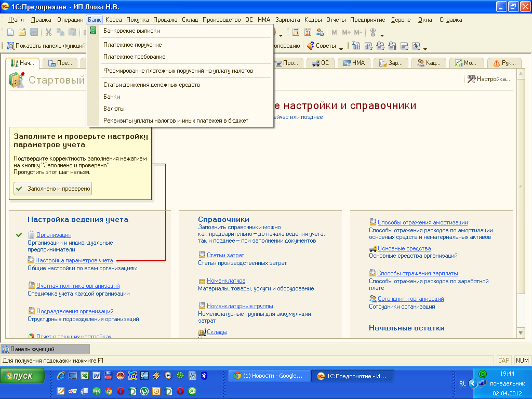
Task: Click Панель функций window bar item
Action: pyautogui.click(x=45, y=349)
